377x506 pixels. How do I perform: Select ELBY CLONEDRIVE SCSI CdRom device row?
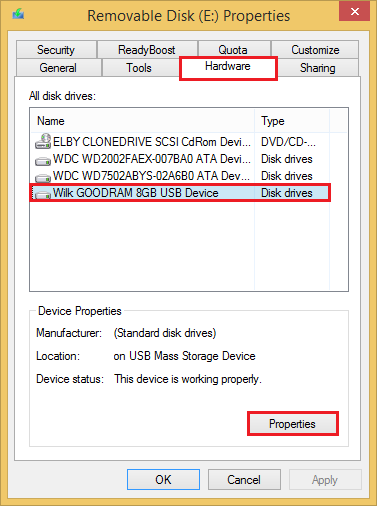coord(180,142)
